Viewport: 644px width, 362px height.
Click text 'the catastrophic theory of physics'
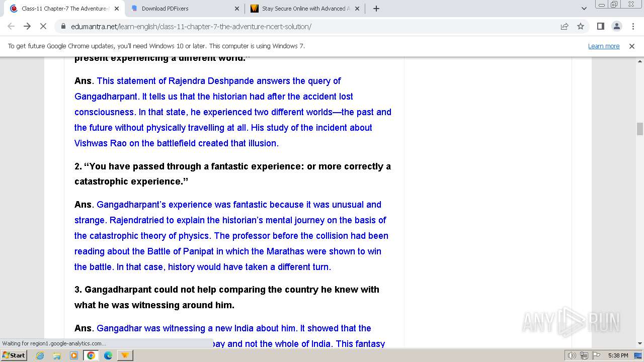pos(141,236)
